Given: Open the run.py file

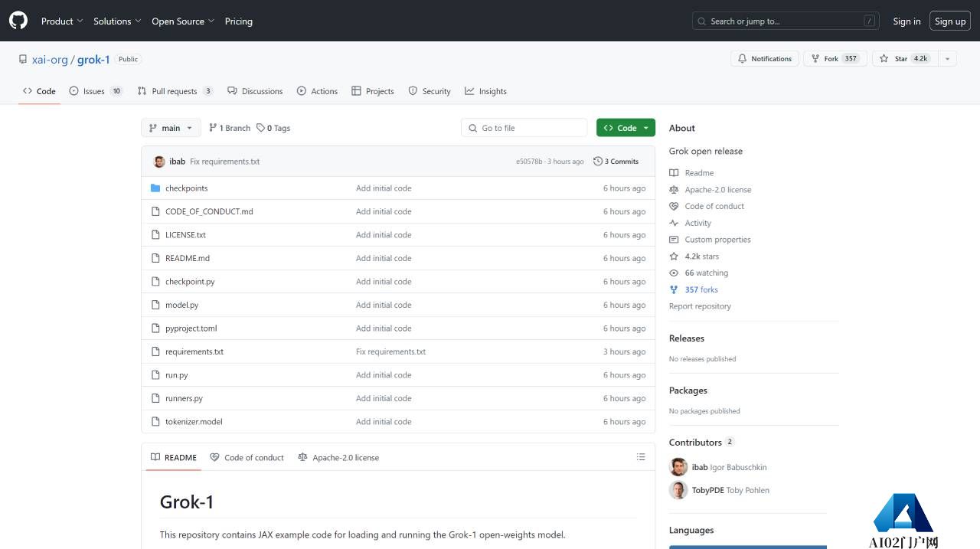Looking at the screenshot, I should 177,375.
